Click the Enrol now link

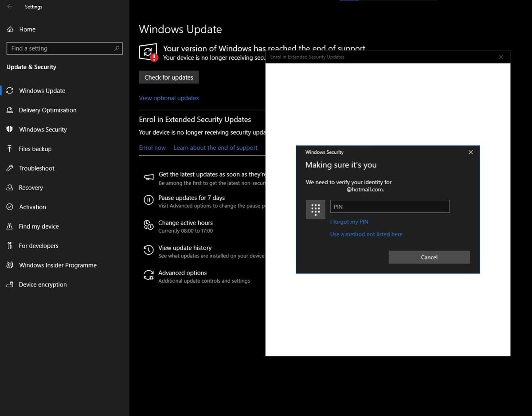click(x=152, y=148)
